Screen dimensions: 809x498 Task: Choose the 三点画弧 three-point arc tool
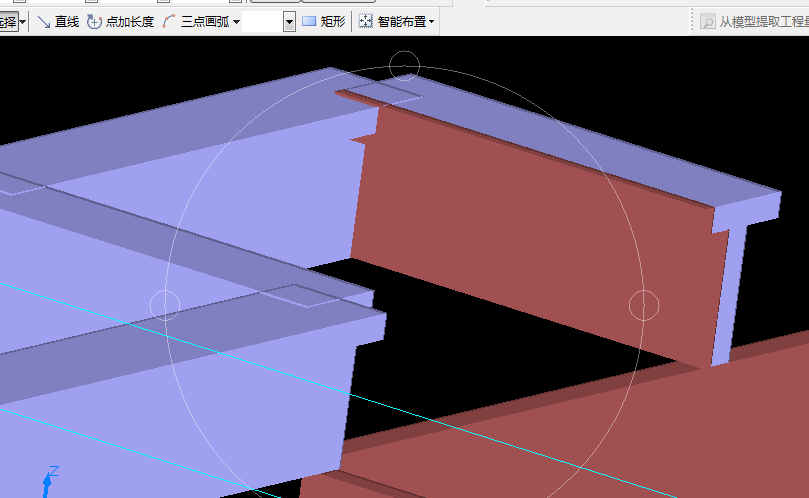tap(196, 22)
